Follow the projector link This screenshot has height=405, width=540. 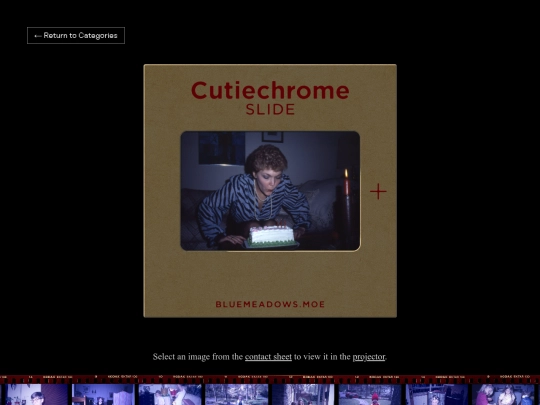[x=368, y=357]
